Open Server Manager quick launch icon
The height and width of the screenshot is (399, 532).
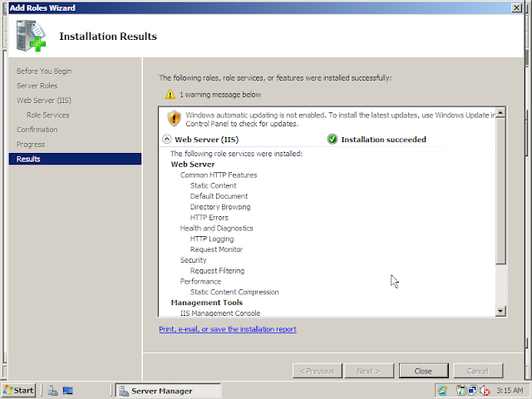click(x=52, y=391)
